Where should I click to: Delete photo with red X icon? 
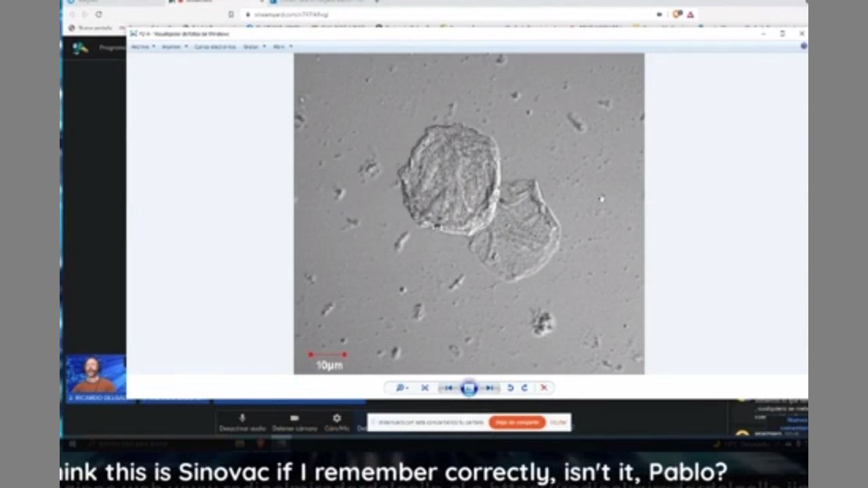(543, 388)
